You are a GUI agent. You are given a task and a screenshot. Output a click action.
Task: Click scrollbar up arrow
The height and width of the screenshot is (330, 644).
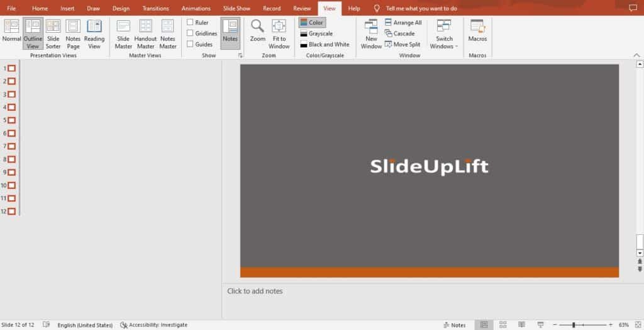[x=640, y=64]
